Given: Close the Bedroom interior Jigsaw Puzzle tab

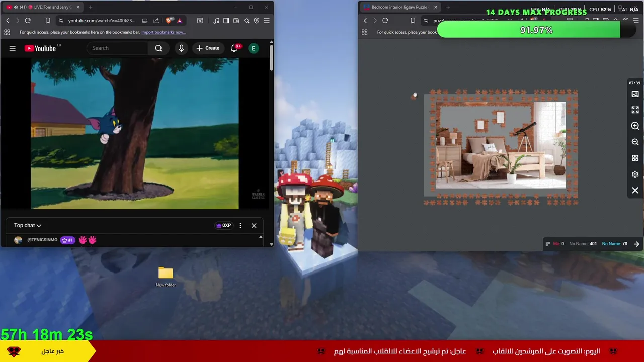Looking at the screenshot, I should click(436, 7).
